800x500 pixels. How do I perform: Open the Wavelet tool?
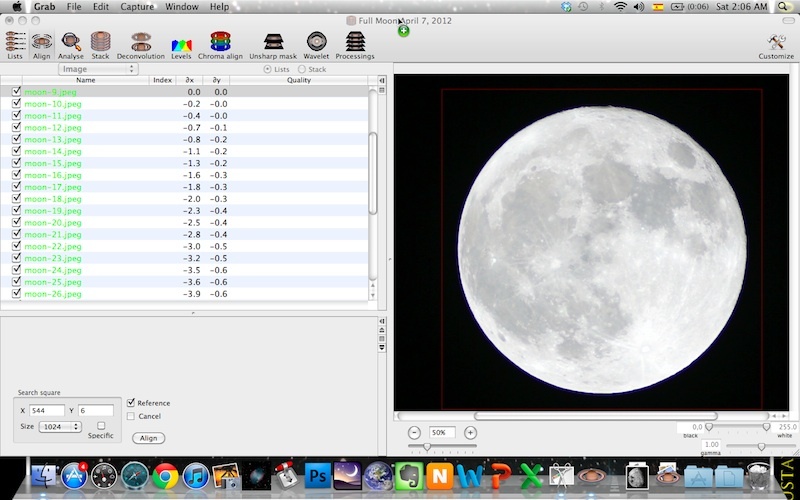pyautogui.click(x=316, y=41)
